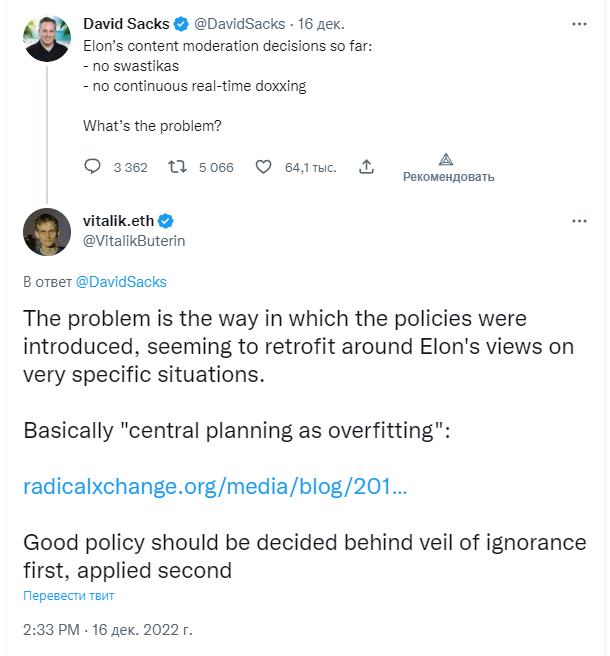The image size is (610, 656).
Task: Click the reply icon on David Sacks' tweet
Action: point(92,167)
